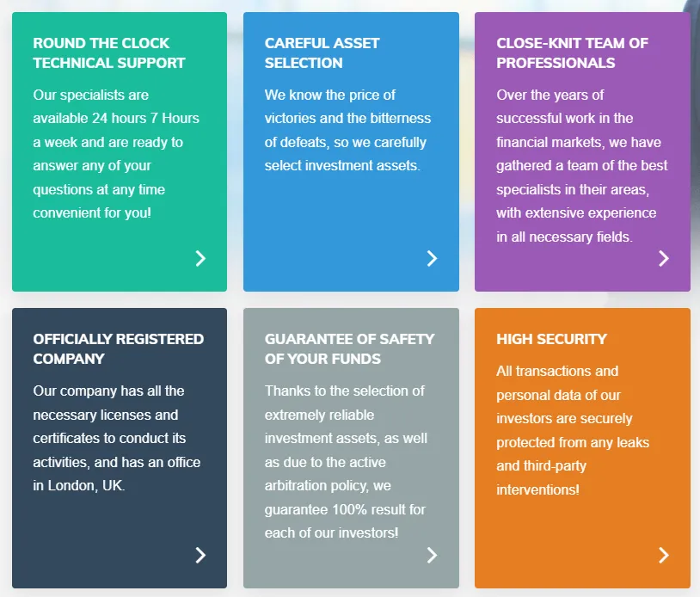Open the chevron on Guarantee of Safety card
The image size is (700, 597).
[x=432, y=555]
